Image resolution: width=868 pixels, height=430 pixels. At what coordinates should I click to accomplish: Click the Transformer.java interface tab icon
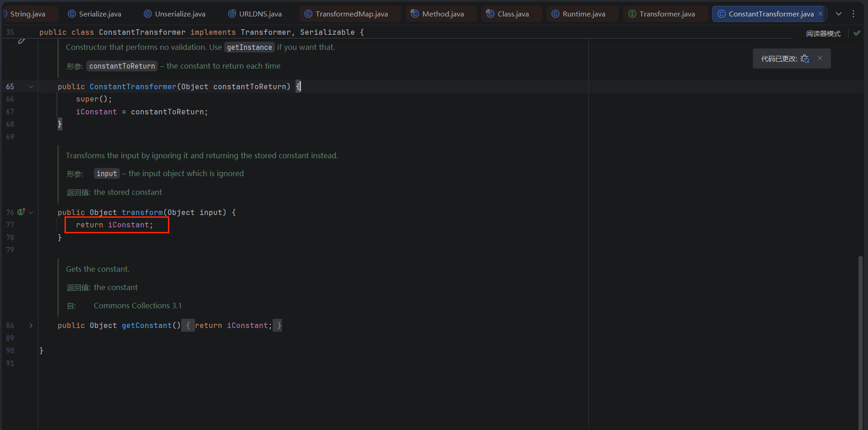coord(632,14)
